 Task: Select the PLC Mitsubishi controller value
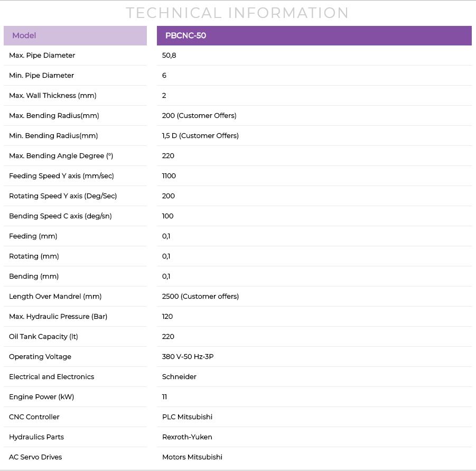coord(188,417)
